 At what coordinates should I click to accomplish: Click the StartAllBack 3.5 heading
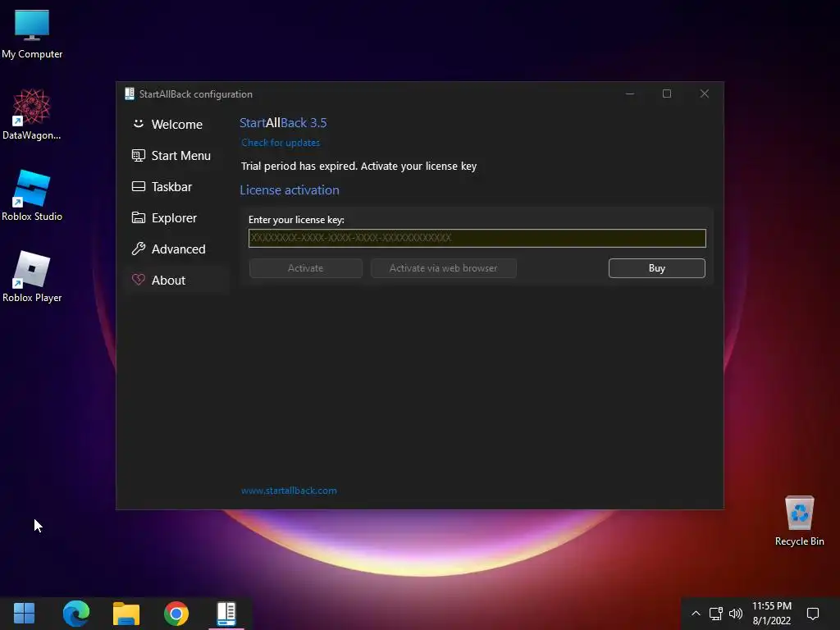tap(283, 123)
